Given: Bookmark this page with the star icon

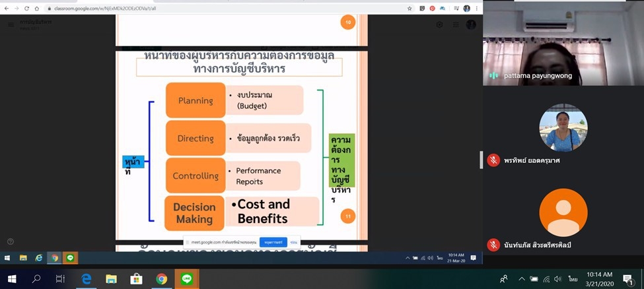Looking at the screenshot, I should click(x=410, y=9).
